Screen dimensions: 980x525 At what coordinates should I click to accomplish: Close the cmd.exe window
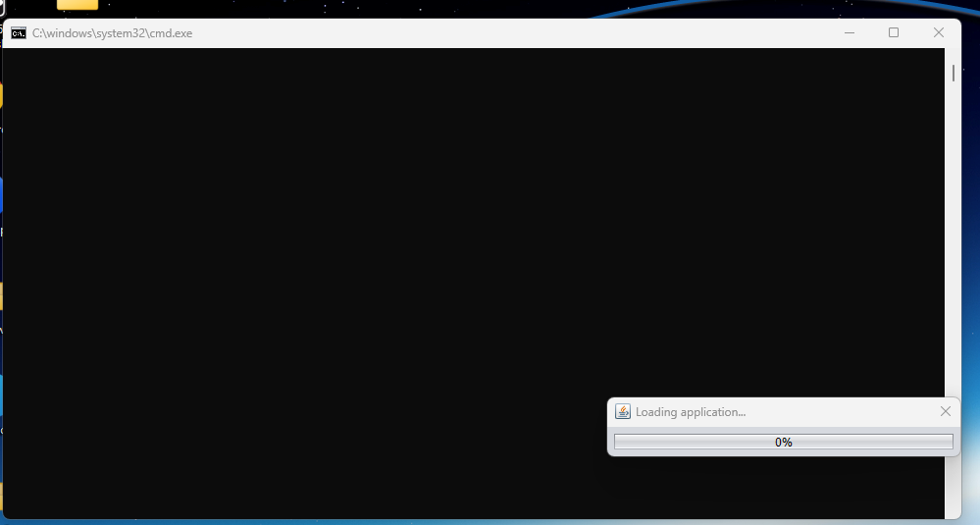(x=939, y=33)
